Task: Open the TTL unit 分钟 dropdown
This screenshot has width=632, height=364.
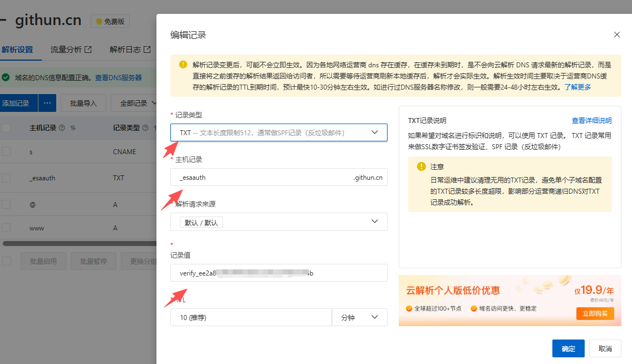Action: click(359, 317)
